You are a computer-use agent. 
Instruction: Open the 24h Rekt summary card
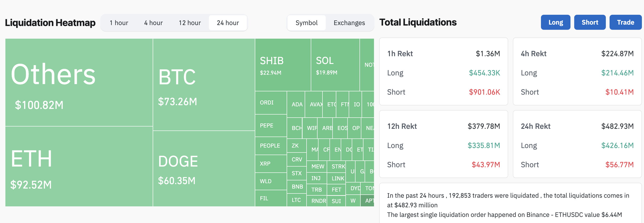point(577,144)
